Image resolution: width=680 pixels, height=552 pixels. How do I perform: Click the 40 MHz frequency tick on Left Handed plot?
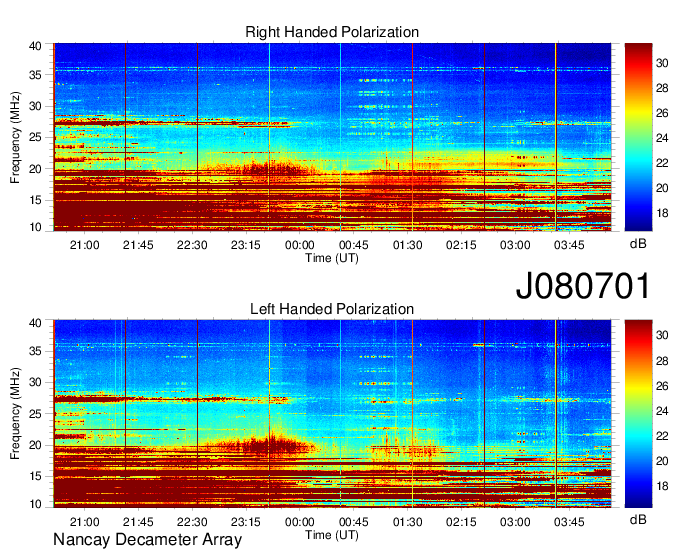point(36,323)
